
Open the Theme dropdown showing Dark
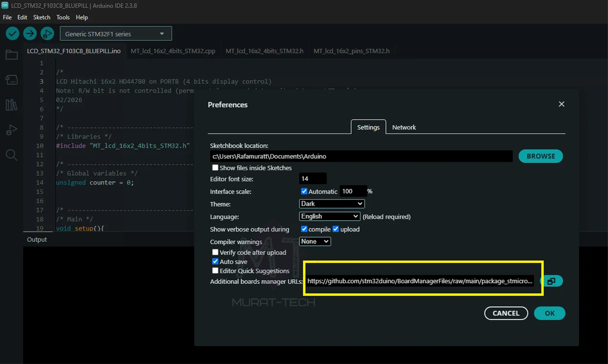tap(332, 204)
